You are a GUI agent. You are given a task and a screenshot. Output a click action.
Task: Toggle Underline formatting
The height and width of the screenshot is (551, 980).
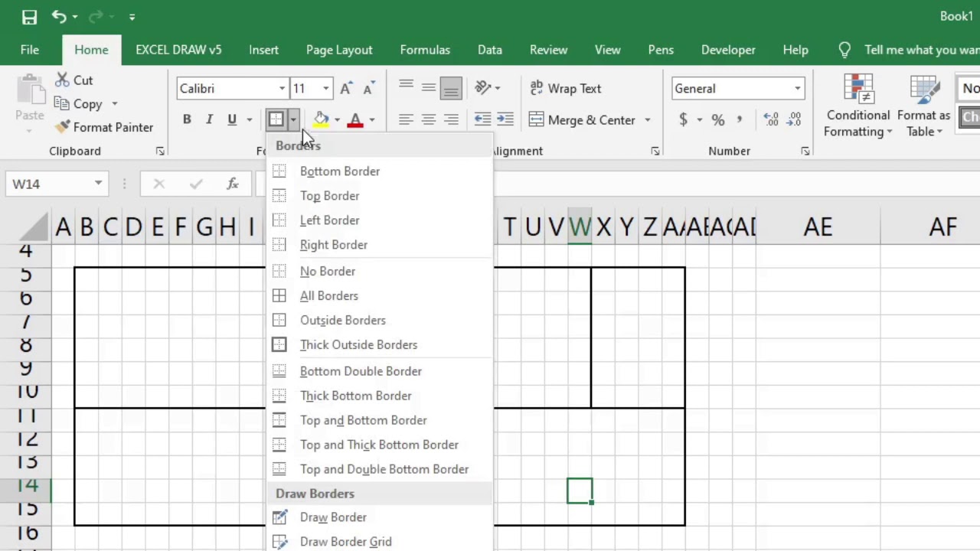point(232,119)
